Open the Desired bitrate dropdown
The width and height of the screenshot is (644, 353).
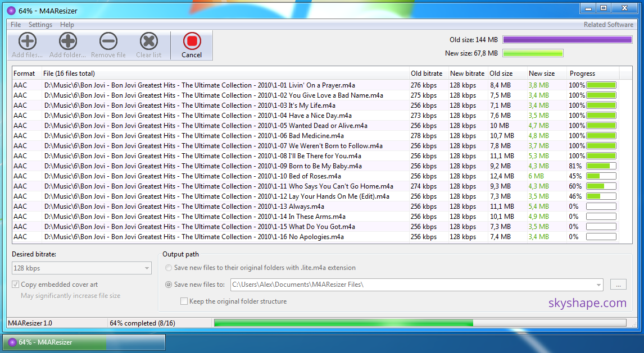click(x=81, y=268)
